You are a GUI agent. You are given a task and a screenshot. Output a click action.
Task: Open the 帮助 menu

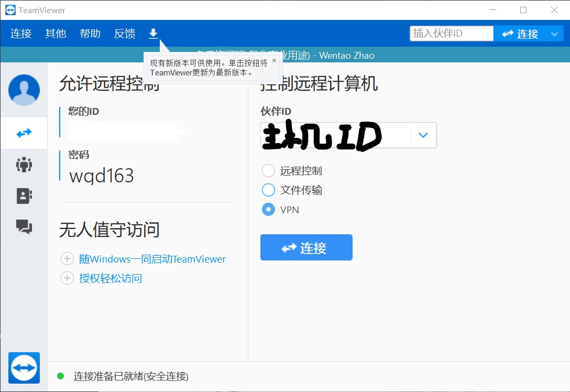click(90, 34)
